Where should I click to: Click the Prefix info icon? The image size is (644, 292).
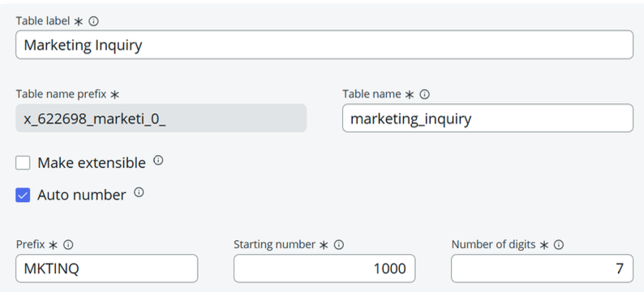point(68,245)
